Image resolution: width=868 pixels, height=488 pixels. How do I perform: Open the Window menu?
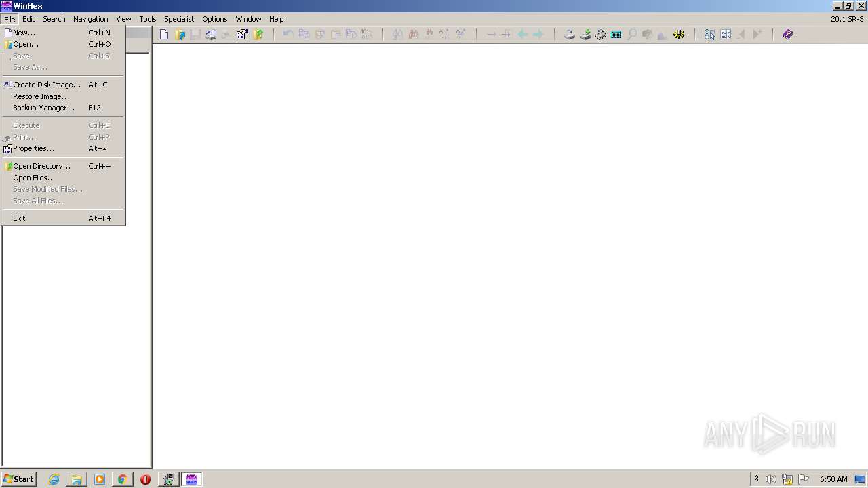pyautogui.click(x=248, y=19)
